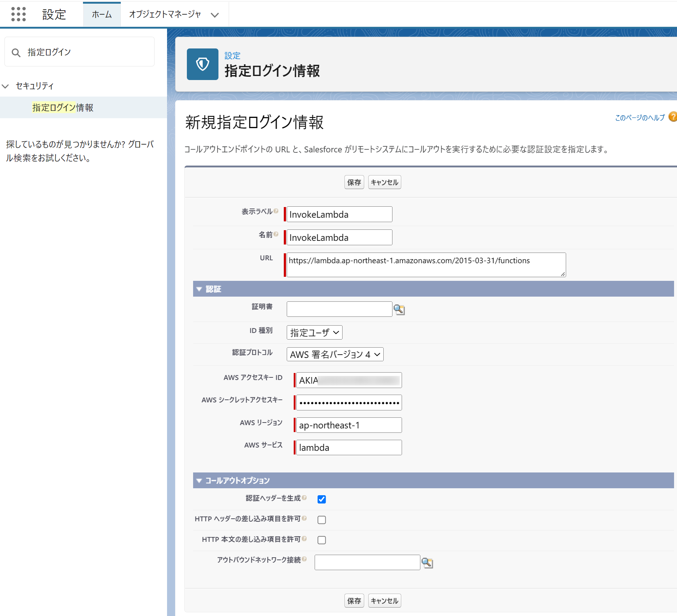Collapse the 認証 section triangle

[199, 289]
